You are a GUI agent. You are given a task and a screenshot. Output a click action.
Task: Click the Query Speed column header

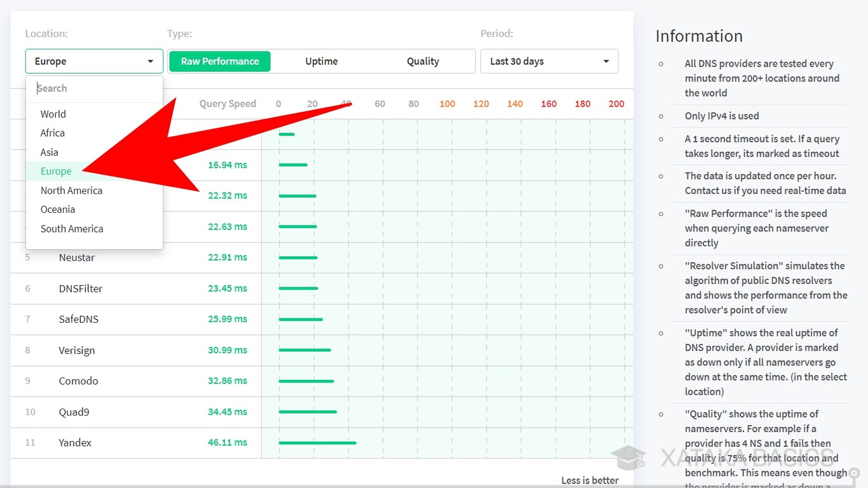point(227,104)
